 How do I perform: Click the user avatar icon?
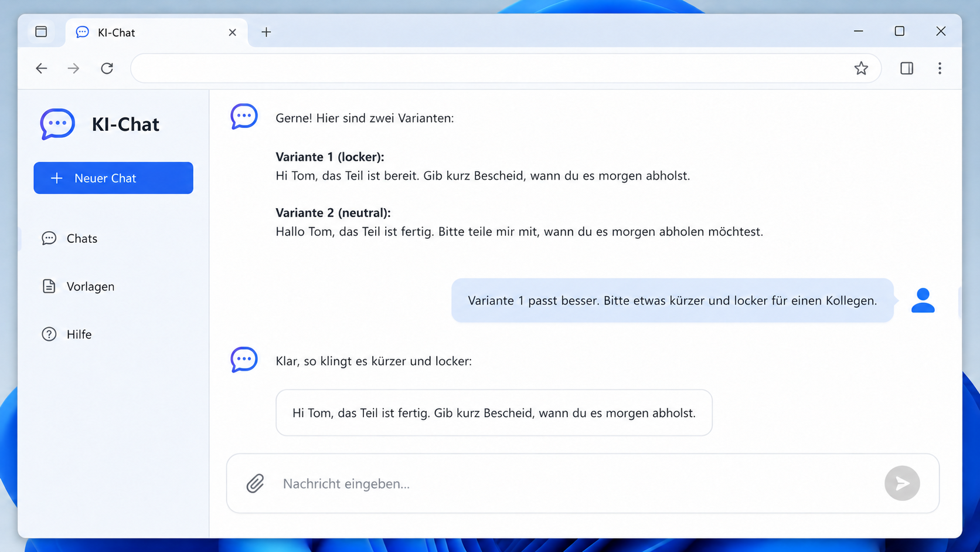(923, 300)
